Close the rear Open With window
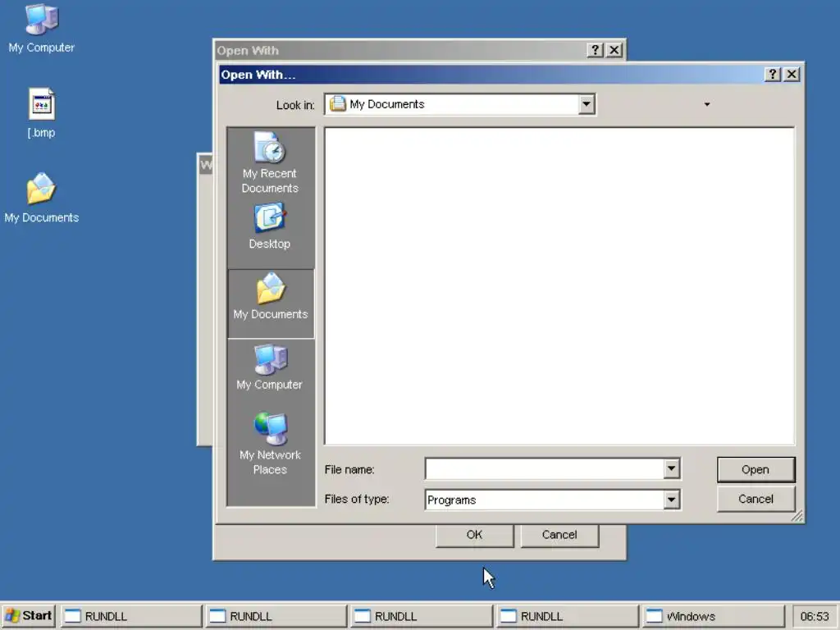 pyautogui.click(x=614, y=50)
